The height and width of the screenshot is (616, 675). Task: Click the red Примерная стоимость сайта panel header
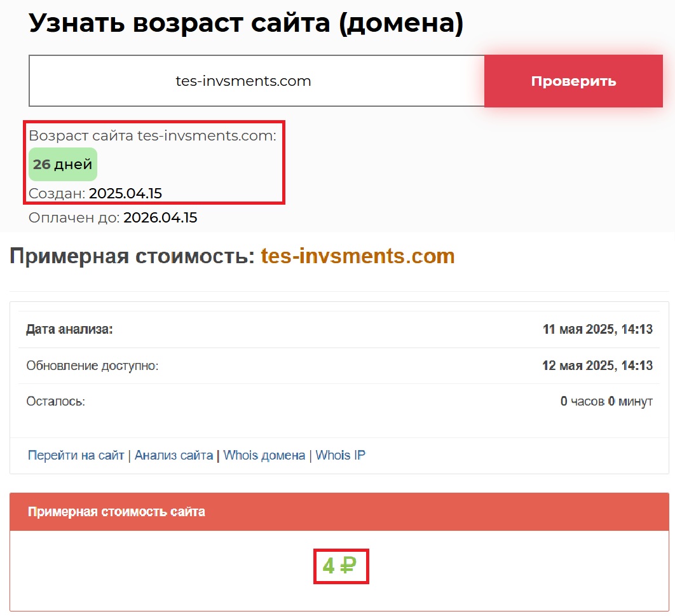click(x=116, y=512)
